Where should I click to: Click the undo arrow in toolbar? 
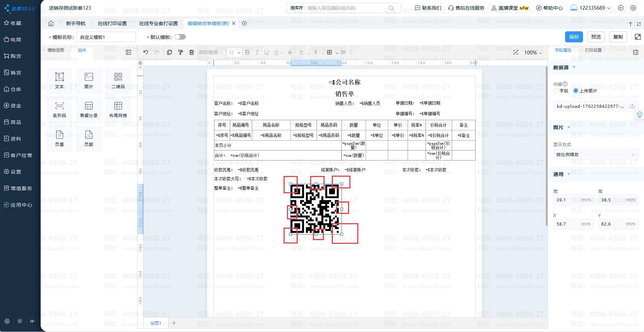[x=146, y=52]
